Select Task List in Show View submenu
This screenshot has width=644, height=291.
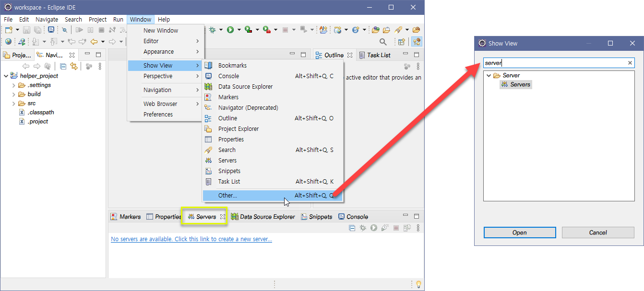click(273, 182)
